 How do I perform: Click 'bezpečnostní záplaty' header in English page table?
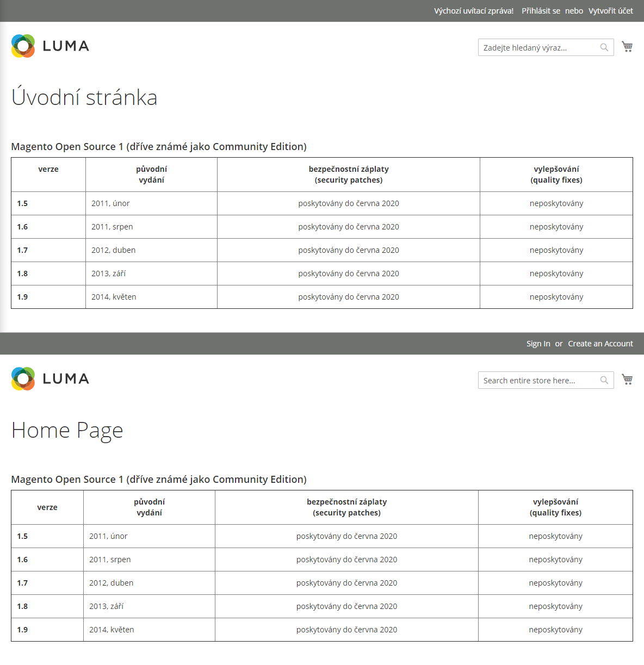tap(347, 507)
